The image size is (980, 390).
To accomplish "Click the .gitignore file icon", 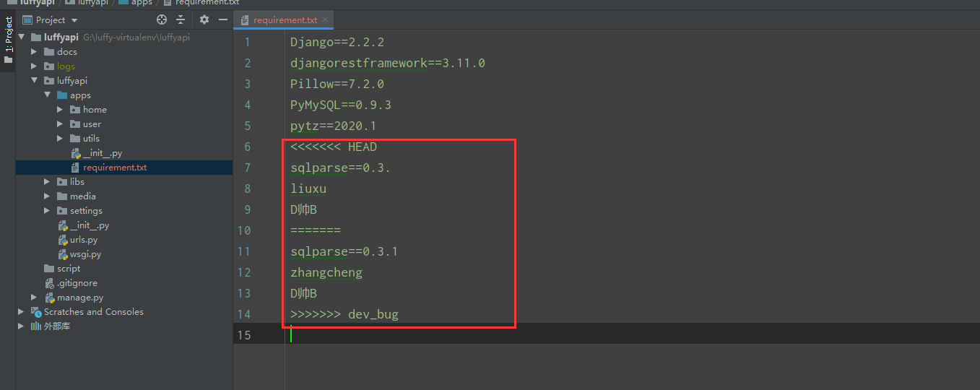I will (50, 283).
